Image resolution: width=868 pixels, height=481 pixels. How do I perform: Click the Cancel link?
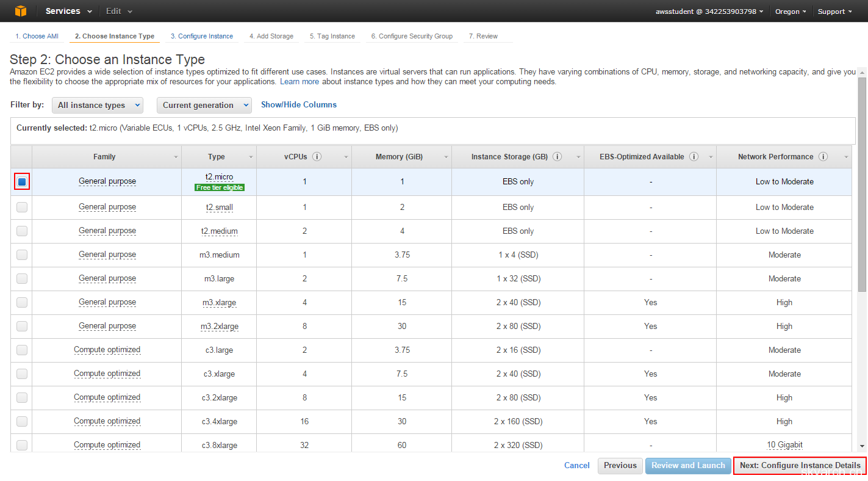click(x=576, y=465)
